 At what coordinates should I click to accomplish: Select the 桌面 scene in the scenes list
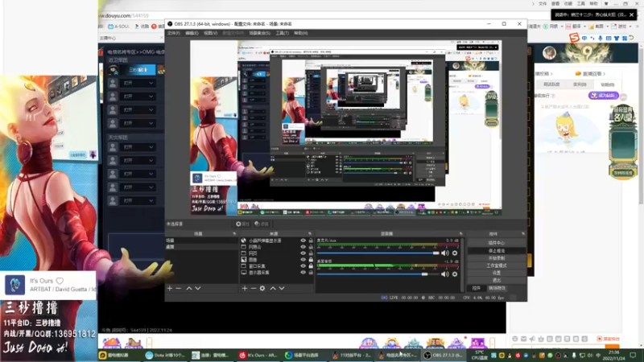pos(201,247)
